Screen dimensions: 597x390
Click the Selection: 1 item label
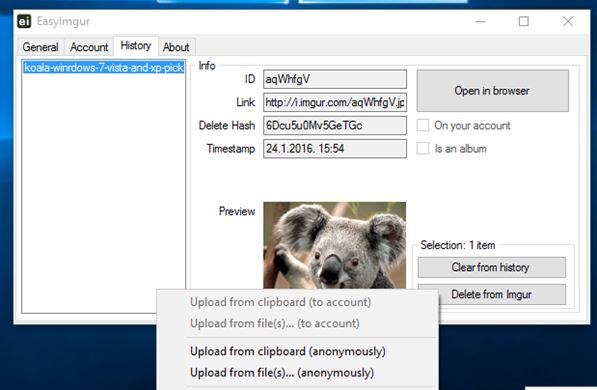coord(458,245)
